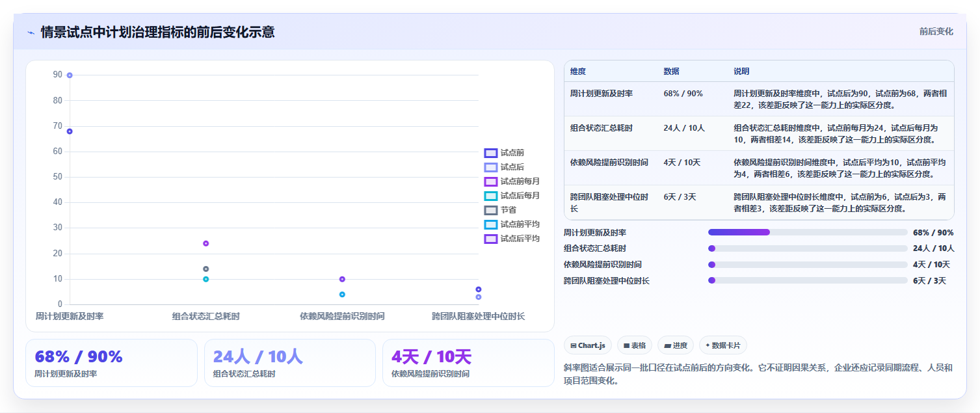Open the 4天 / 10天 stat card

pos(468,363)
